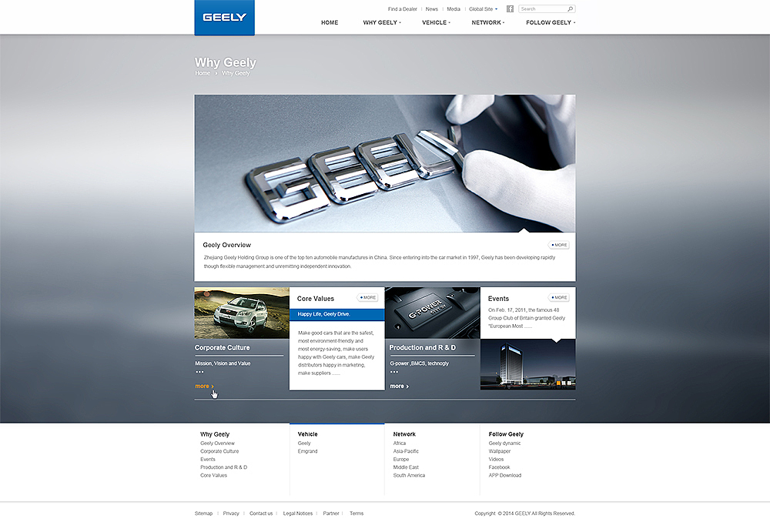Screen dimensions: 770x532
Task: Open footer Corporate Culture link
Action: [x=219, y=451]
